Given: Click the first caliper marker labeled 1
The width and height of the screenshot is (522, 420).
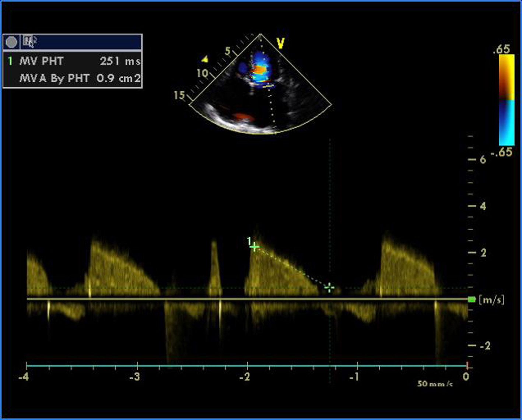Looking at the screenshot, I should (x=254, y=247).
